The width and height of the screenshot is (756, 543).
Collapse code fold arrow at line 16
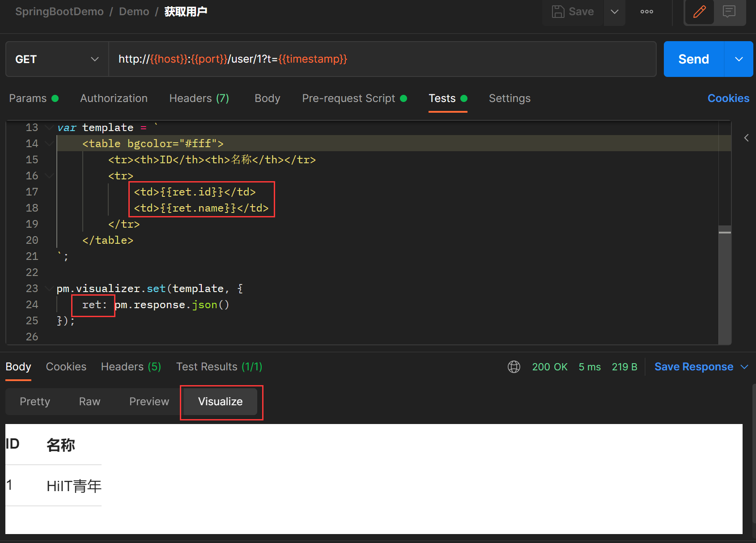click(x=49, y=176)
